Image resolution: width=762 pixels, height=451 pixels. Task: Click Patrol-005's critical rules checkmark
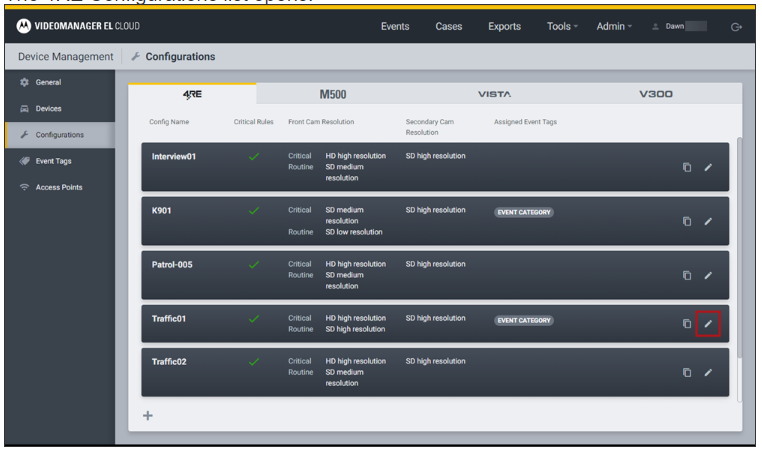[254, 264]
